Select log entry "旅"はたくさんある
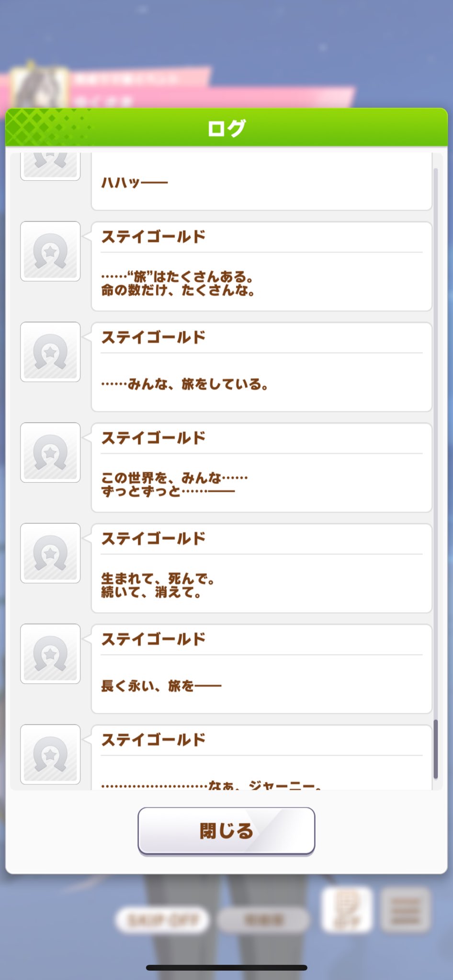This screenshot has width=453, height=980. (x=261, y=266)
